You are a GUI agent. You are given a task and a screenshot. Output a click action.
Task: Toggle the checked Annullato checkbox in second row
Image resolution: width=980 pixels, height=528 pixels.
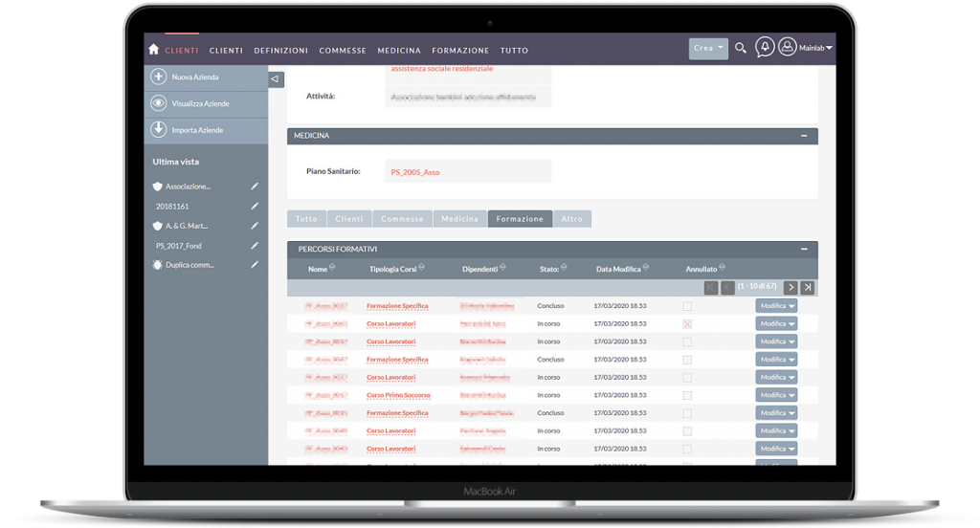click(x=687, y=324)
